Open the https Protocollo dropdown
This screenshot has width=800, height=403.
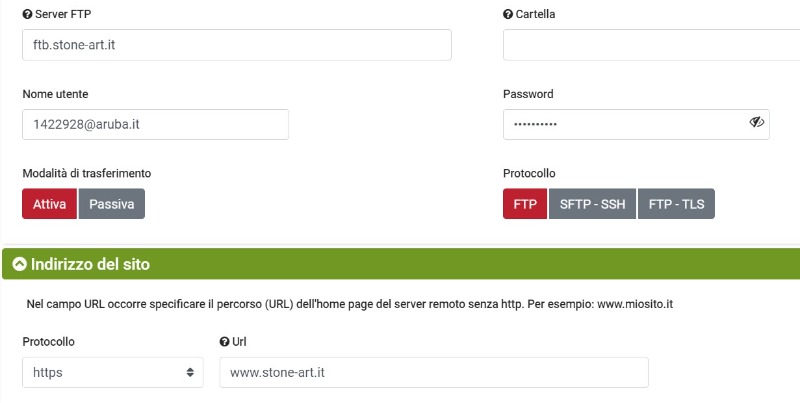(x=112, y=372)
